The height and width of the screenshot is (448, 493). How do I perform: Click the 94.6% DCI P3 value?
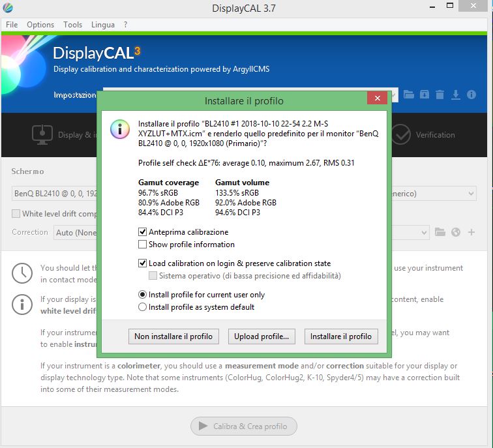237,212
